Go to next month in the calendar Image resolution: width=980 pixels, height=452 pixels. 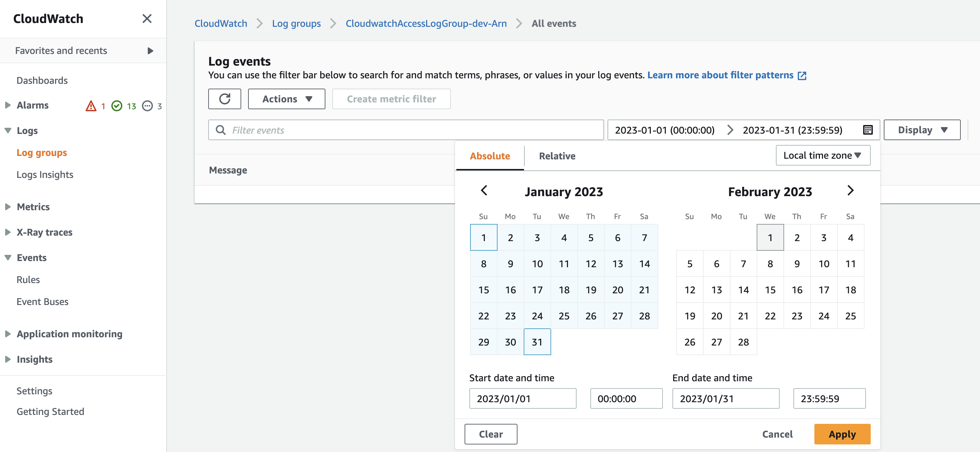point(850,191)
